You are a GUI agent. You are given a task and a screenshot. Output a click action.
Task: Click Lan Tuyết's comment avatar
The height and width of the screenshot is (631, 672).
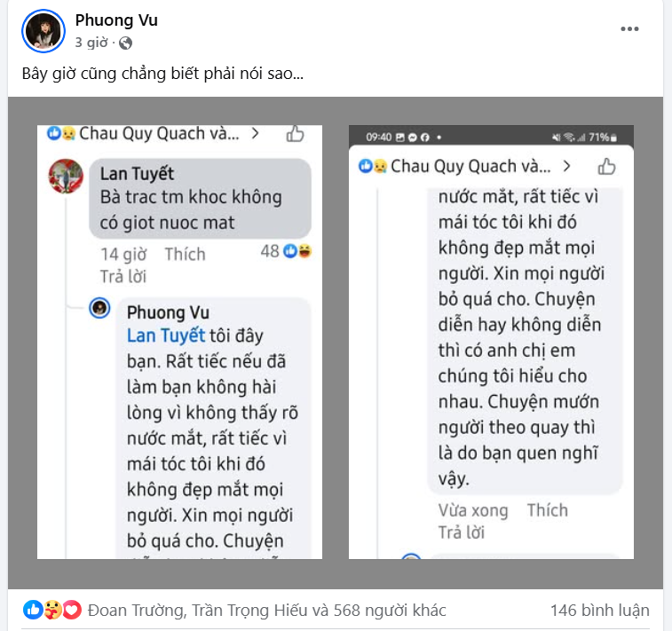pyautogui.click(x=66, y=176)
